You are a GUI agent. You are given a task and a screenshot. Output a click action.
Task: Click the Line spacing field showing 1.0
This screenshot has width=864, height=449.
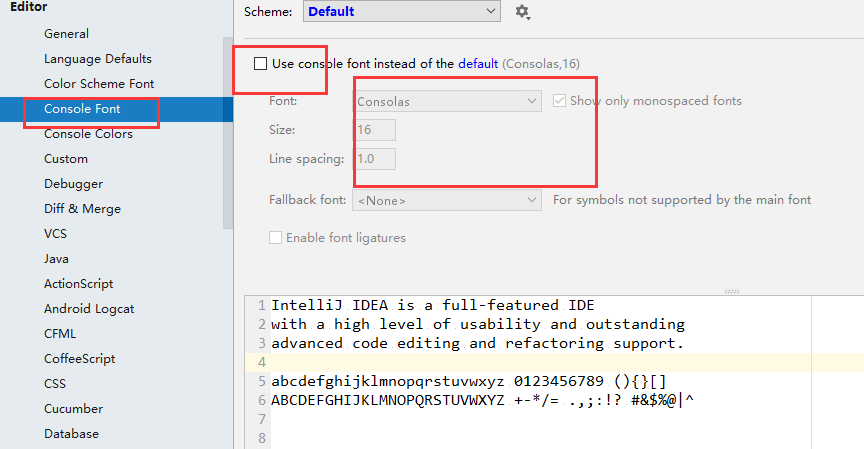click(375, 159)
